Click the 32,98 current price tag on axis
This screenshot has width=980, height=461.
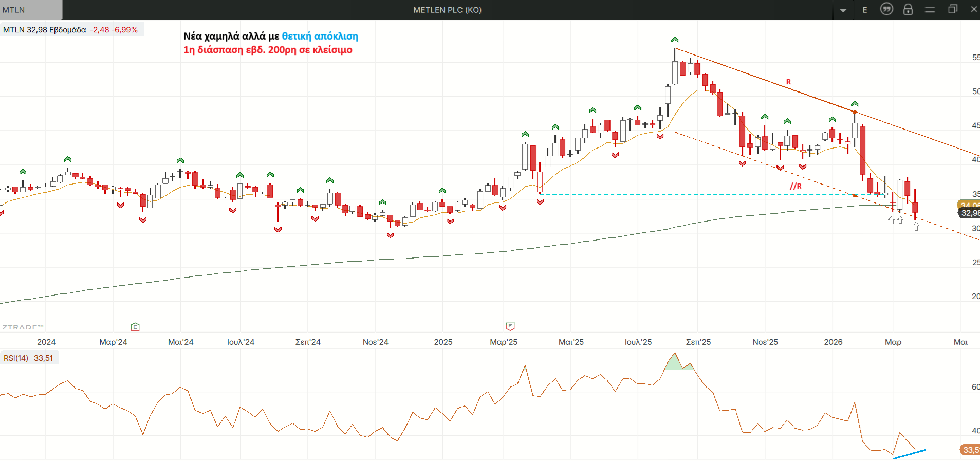tap(969, 213)
